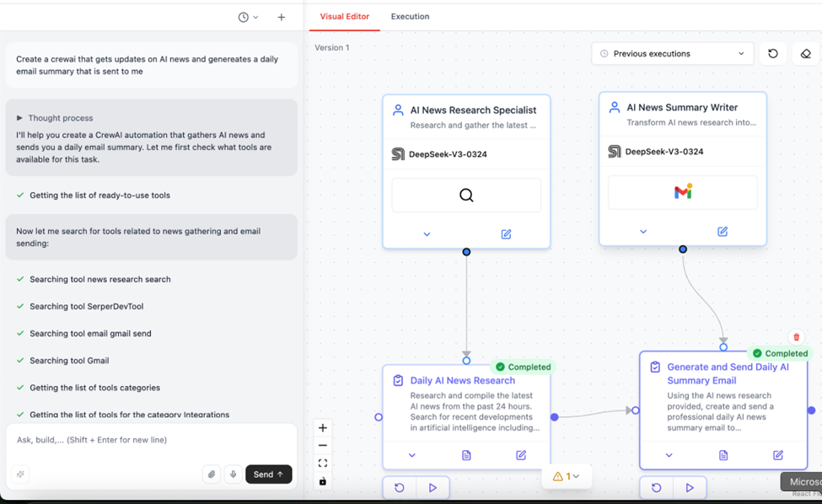Attach a file with the paperclip icon
The height and width of the screenshot is (504, 822).
pos(212,475)
